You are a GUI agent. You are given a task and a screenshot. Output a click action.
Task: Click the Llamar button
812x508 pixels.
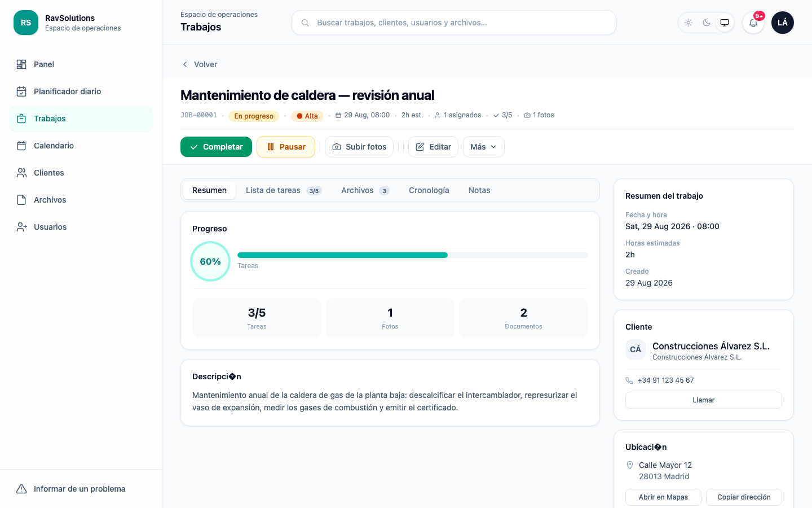(x=704, y=400)
